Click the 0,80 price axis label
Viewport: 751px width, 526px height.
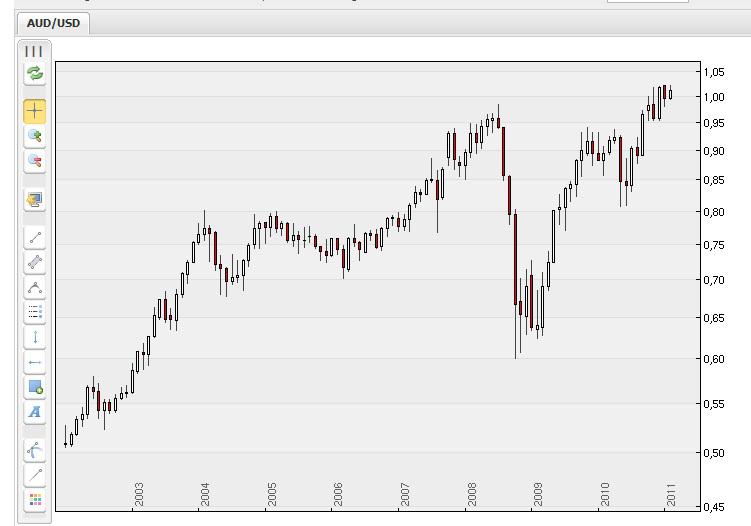714,211
